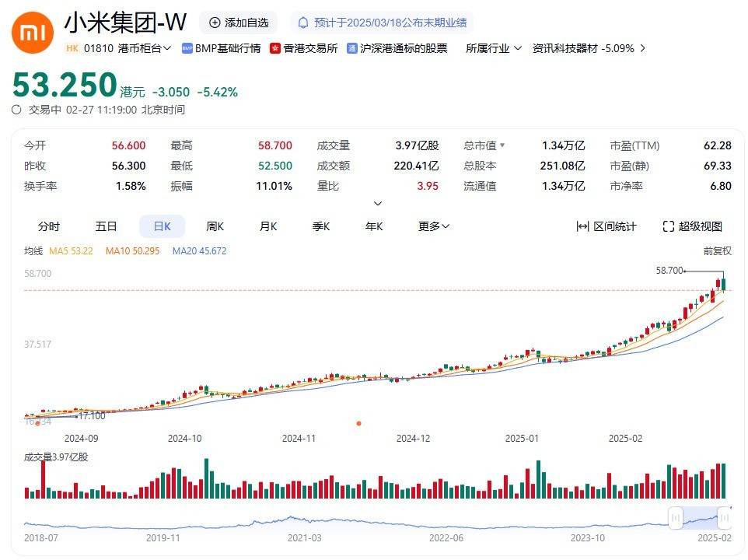Open the 前复权 adjustment selector
Image resolution: width=748 pixels, height=560 pixels.
click(x=717, y=251)
